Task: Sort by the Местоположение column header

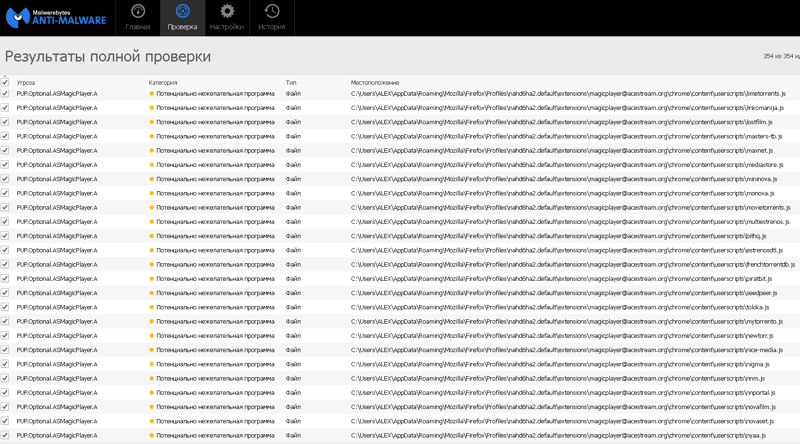Action: click(x=375, y=83)
